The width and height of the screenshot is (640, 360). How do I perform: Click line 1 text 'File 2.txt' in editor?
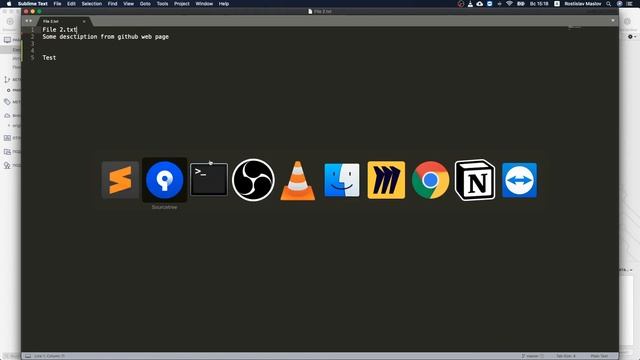tap(60, 29)
